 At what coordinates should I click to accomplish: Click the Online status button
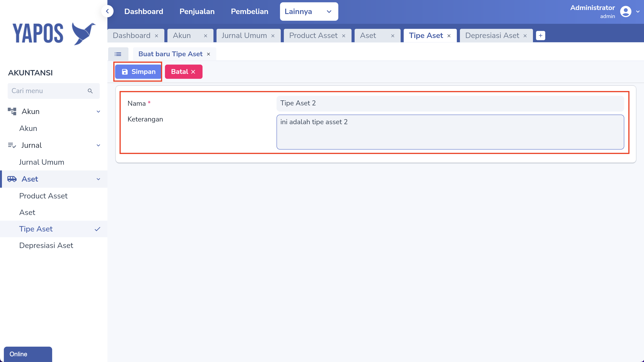[28, 354]
